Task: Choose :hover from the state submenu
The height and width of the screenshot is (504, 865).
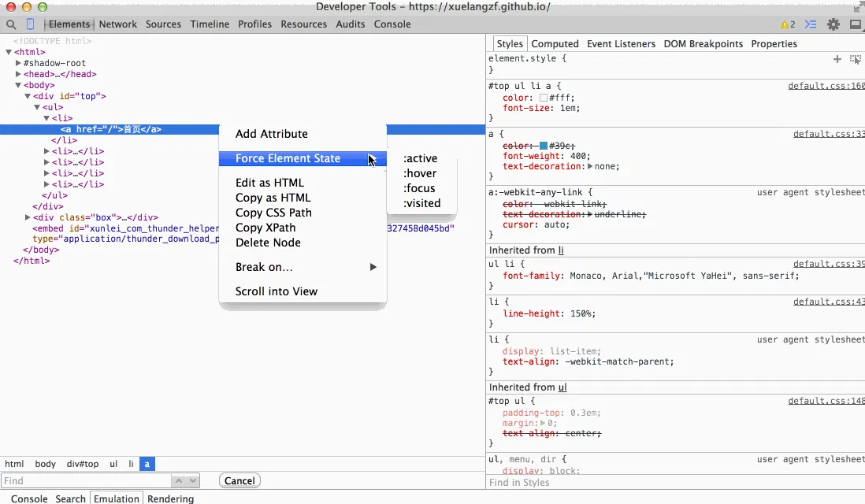Action: [420, 173]
